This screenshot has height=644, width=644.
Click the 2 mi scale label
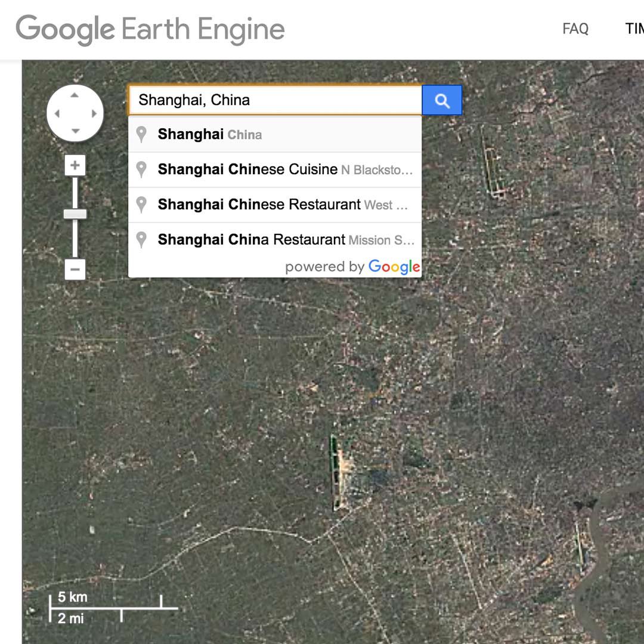(x=70, y=618)
